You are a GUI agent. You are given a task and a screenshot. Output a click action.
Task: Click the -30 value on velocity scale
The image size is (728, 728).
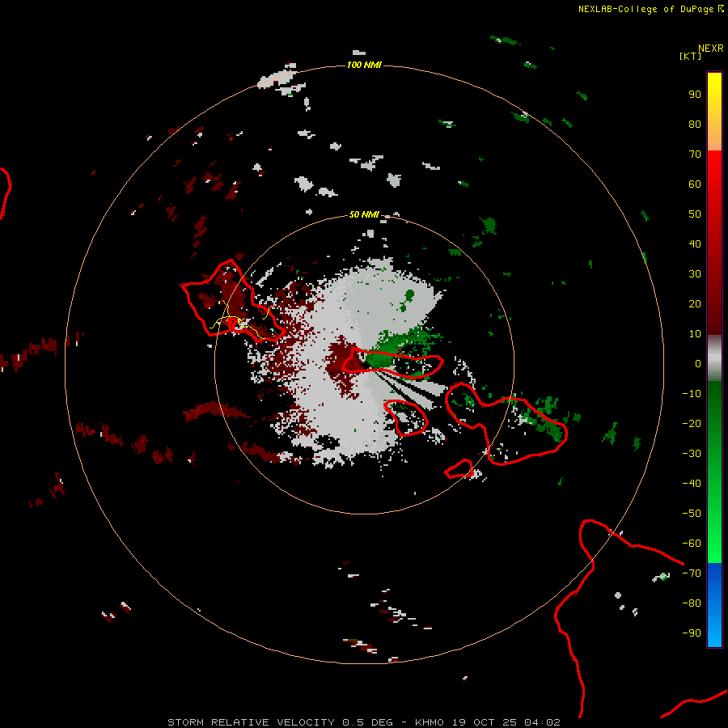pos(692,454)
